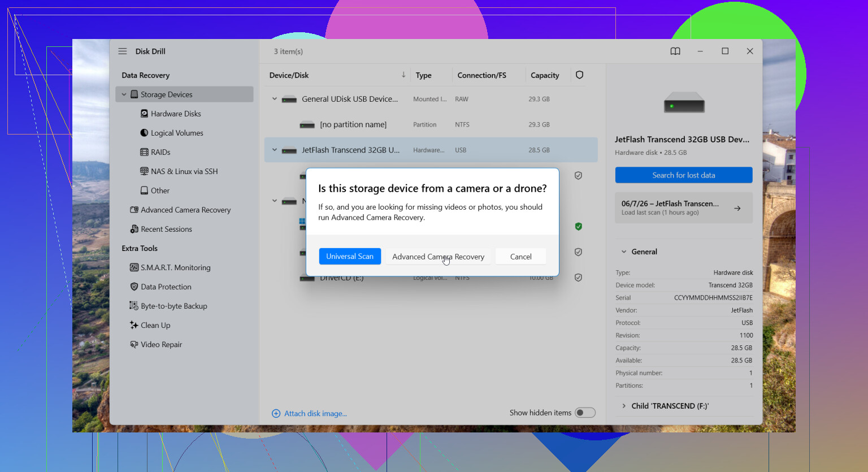Load the 06/7/26 JetFlash last scan session
868x472 pixels.
pyautogui.click(x=684, y=208)
